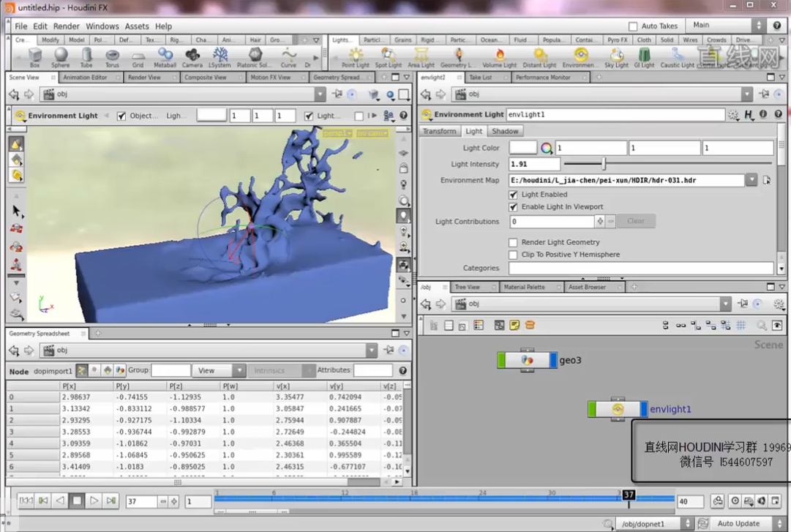This screenshot has height=532, width=791.
Task: Create a Box from the shelf
Action: [x=35, y=57]
